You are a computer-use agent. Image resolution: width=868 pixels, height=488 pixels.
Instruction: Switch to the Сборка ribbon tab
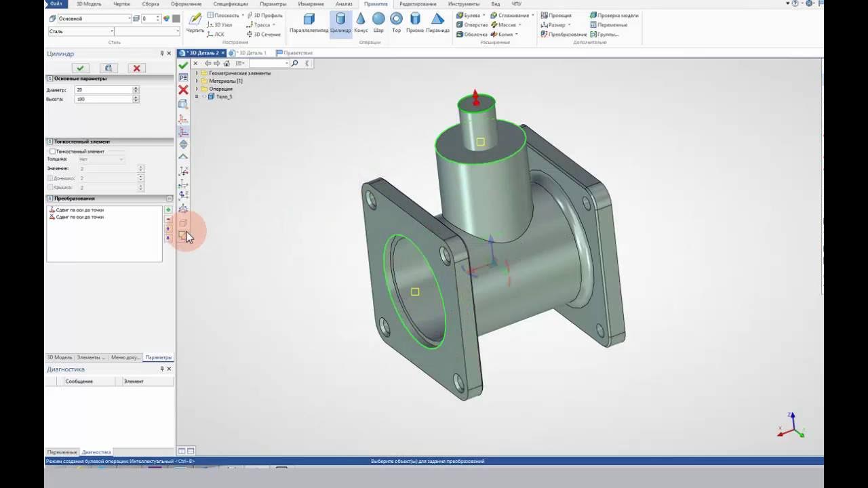(151, 3)
